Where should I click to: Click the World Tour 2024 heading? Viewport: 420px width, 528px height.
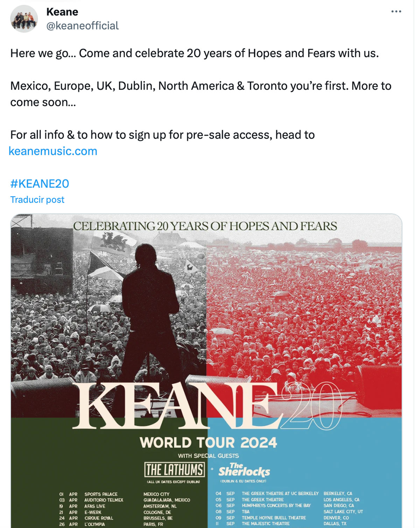coord(208,443)
